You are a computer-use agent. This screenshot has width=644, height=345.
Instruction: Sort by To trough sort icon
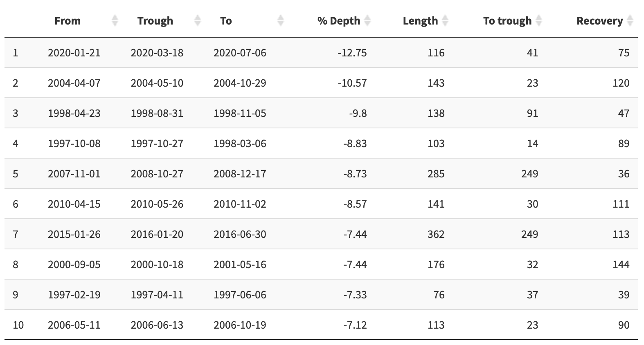pyautogui.click(x=539, y=20)
